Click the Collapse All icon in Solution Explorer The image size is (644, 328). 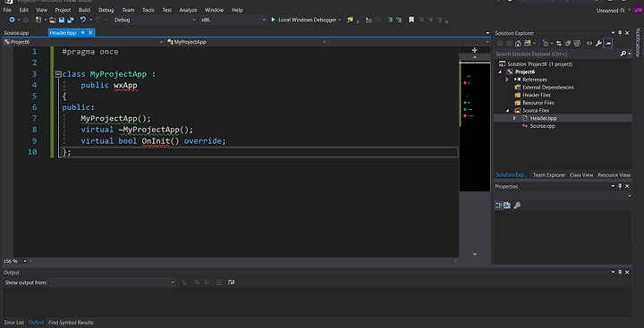tap(568, 43)
